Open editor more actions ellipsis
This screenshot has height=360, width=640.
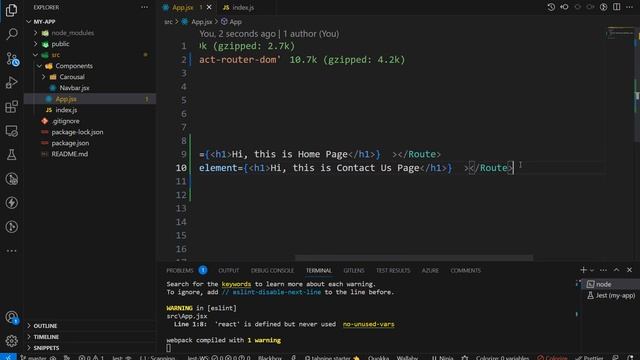(x=629, y=7)
